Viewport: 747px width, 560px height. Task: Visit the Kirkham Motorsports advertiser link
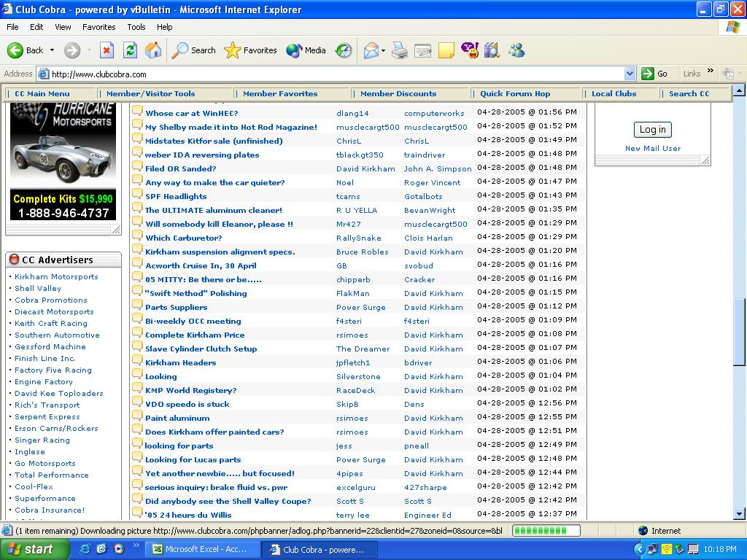click(56, 276)
